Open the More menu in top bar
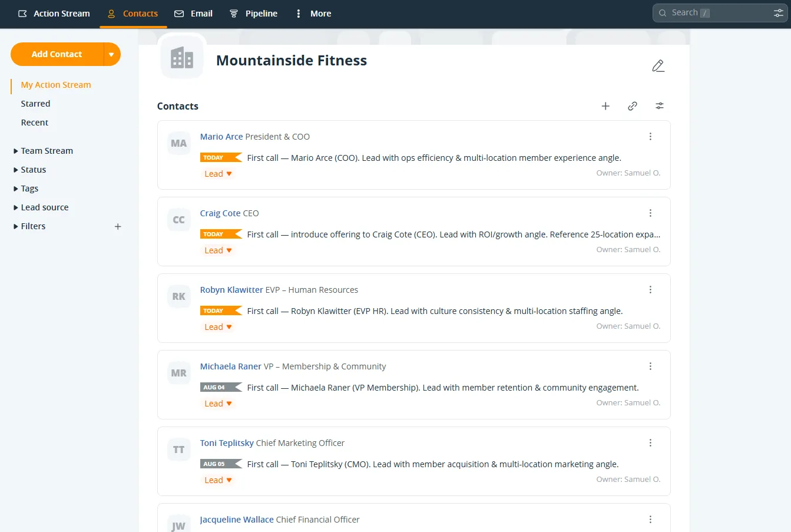Image resolution: width=791 pixels, height=532 pixels. [313, 14]
